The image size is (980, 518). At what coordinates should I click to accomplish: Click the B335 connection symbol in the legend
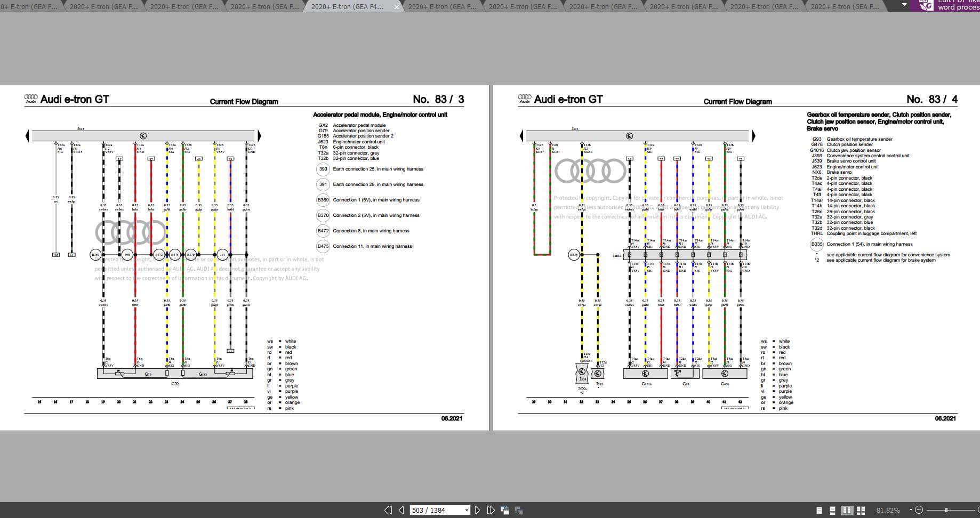pos(816,245)
